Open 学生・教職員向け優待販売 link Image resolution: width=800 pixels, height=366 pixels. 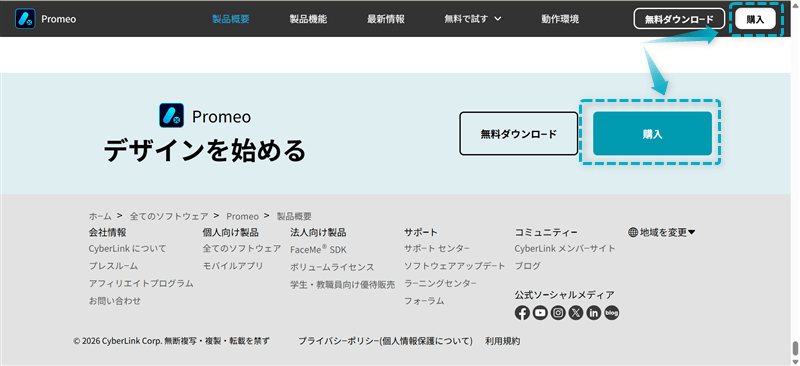coord(343,285)
